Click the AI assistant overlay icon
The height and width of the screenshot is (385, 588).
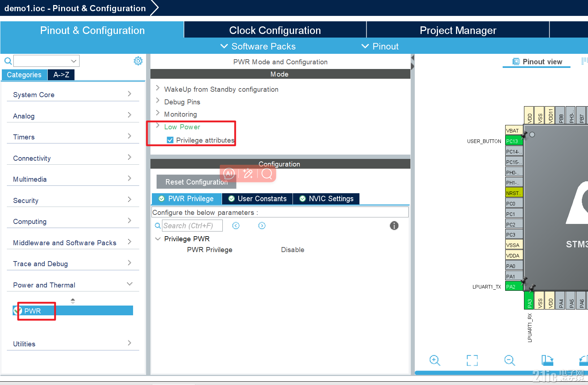tap(229, 174)
